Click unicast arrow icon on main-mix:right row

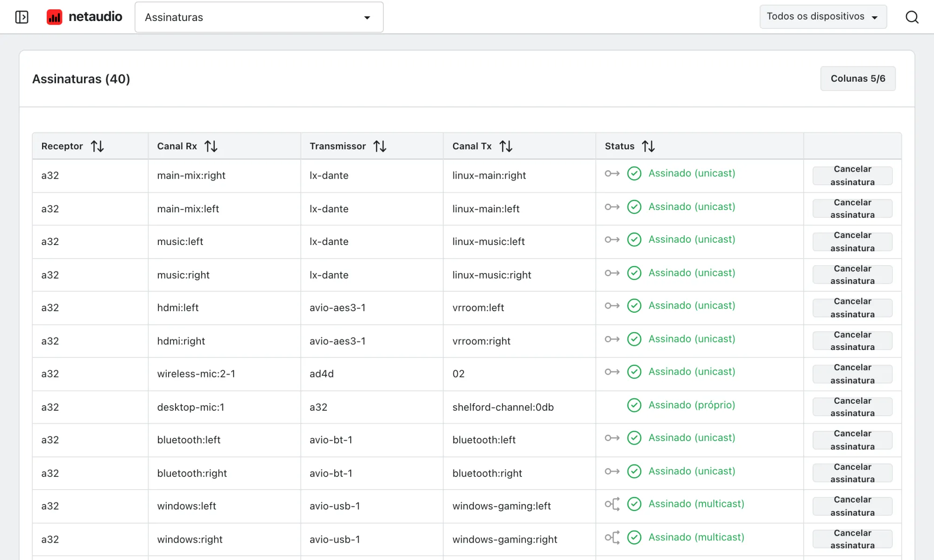click(612, 174)
